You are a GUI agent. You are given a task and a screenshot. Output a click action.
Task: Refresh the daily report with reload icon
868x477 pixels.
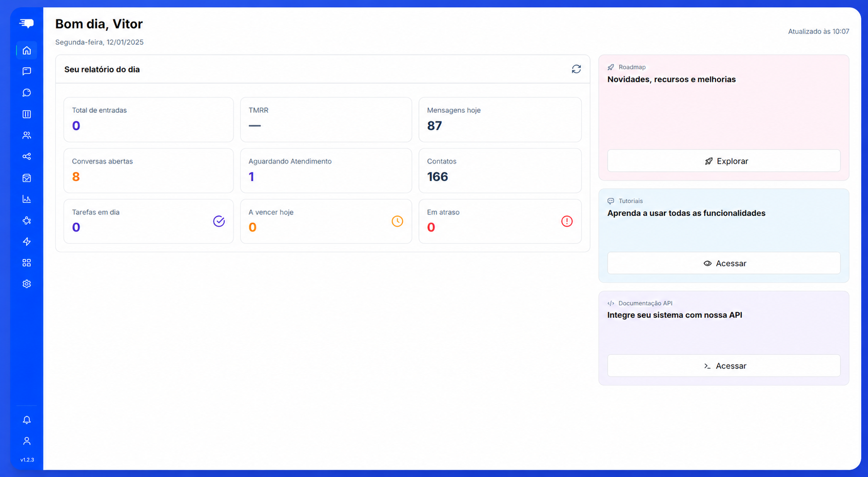coord(576,69)
